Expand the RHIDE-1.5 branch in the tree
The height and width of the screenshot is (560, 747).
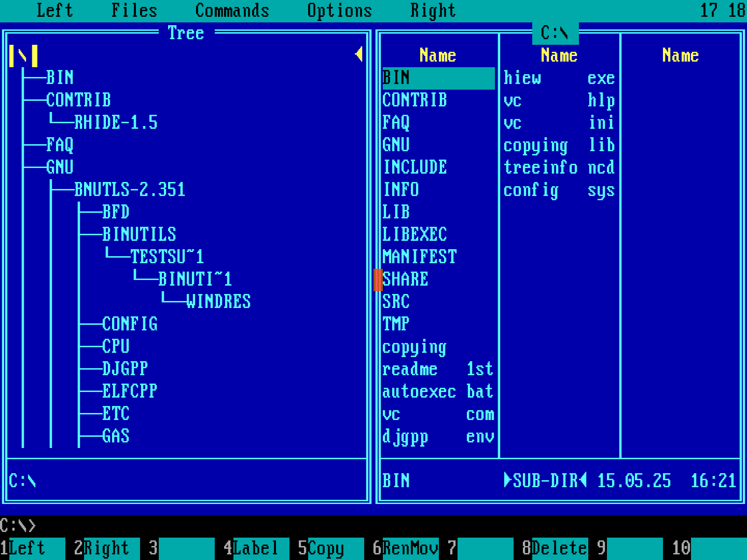pos(116,122)
